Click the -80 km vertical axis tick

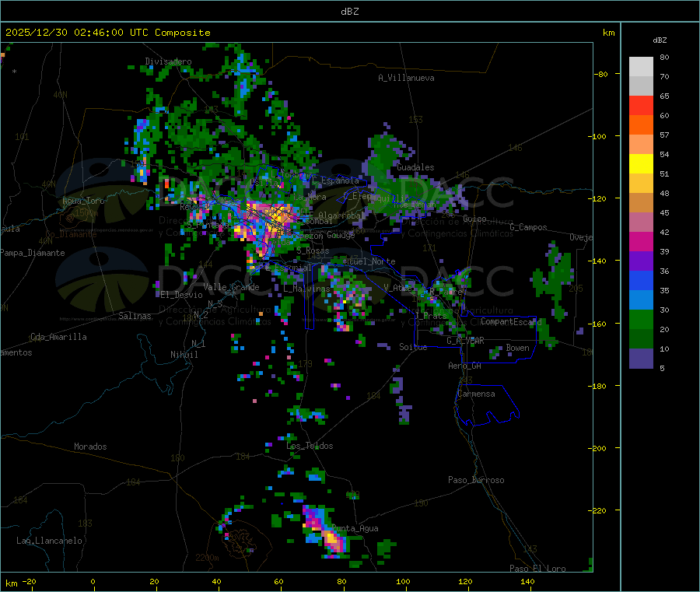[601, 74]
